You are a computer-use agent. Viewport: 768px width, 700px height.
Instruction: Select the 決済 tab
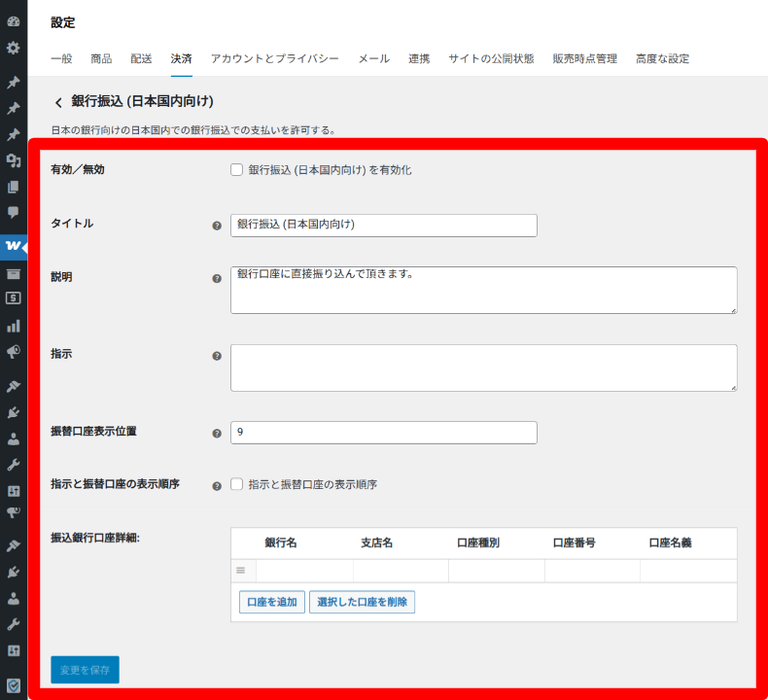point(181,58)
